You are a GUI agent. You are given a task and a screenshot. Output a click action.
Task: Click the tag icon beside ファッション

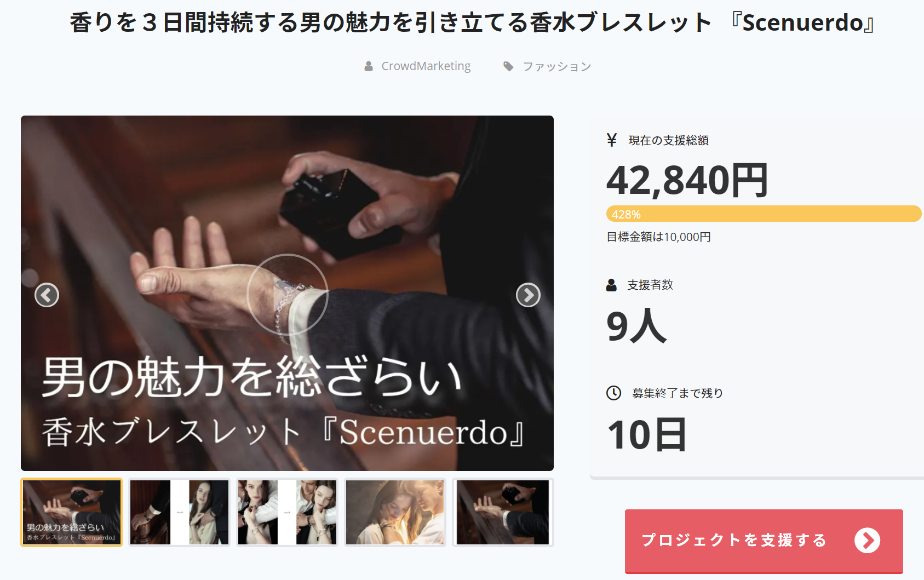[x=508, y=66]
